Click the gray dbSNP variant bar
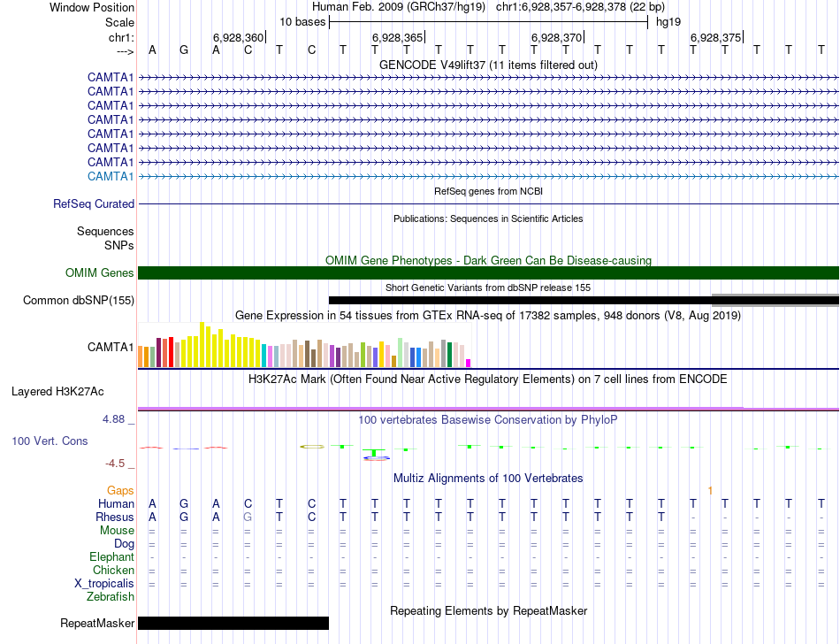The height and width of the screenshot is (644, 840). point(775,300)
